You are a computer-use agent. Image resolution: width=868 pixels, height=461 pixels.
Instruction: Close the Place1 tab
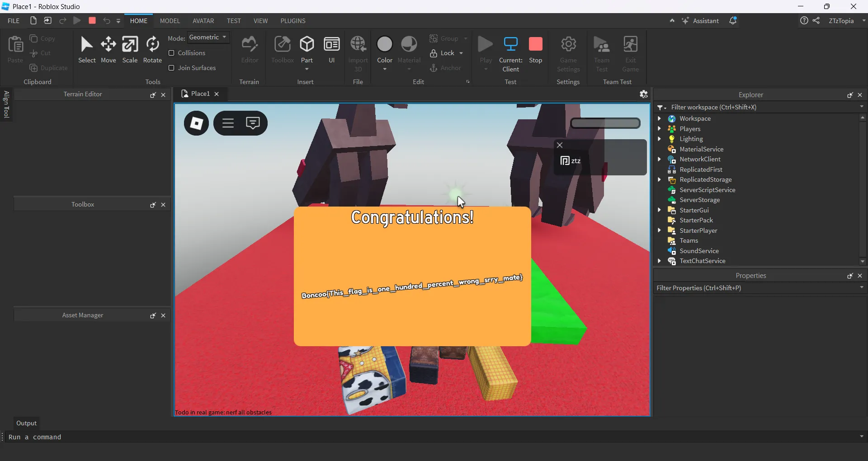[217, 94]
